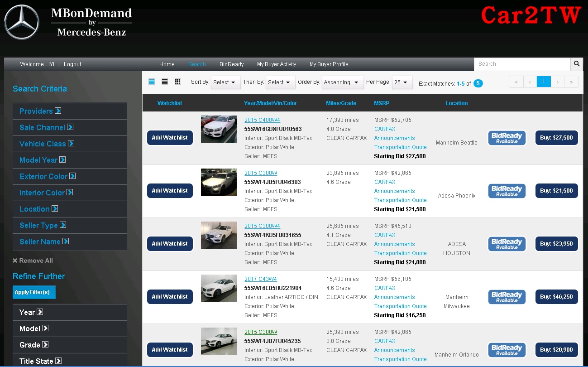Open the Per Page dropdown
This screenshot has width=588, height=367.
[402, 82]
